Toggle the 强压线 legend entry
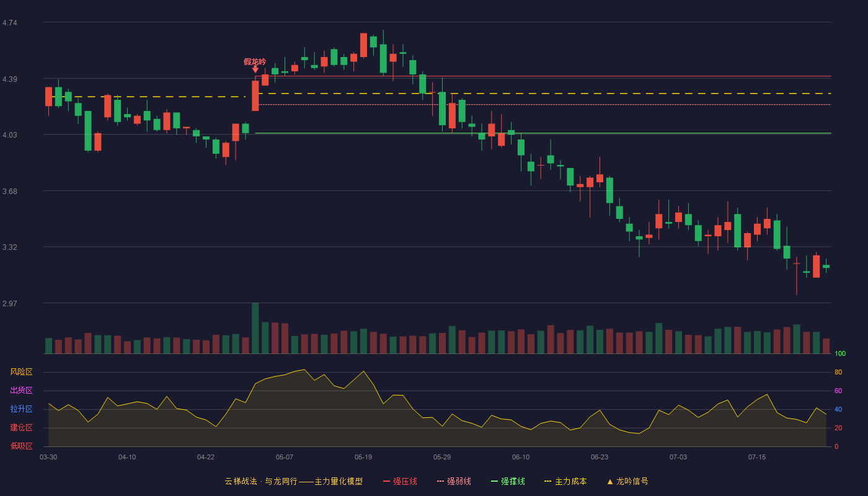Image resolution: width=868 pixels, height=496 pixels. [x=400, y=481]
